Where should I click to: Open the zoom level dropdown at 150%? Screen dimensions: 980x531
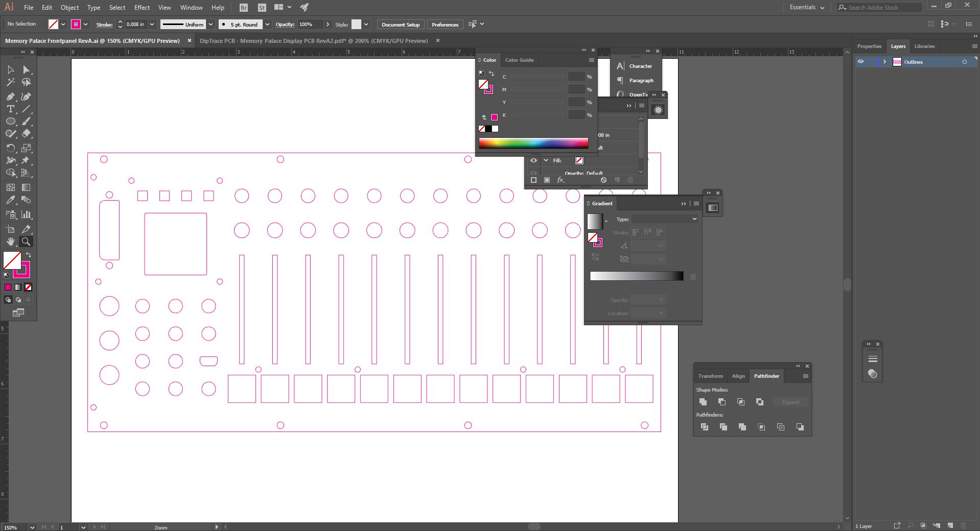click(32, 527)
